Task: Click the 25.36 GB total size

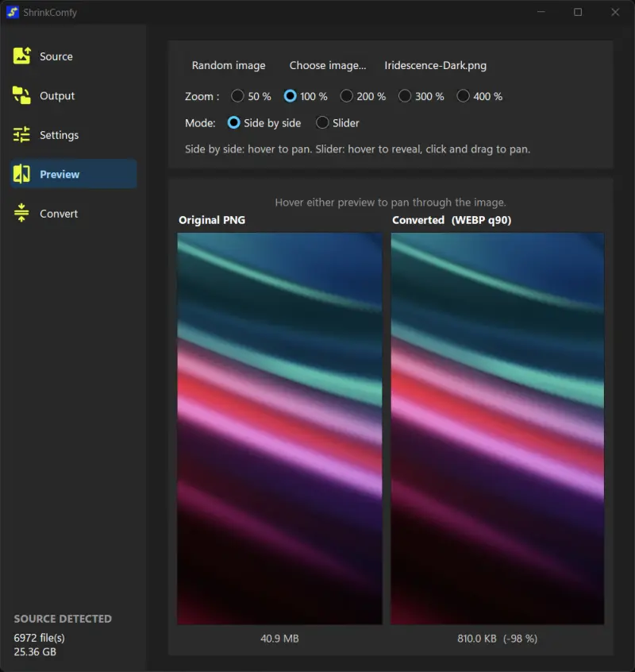Action: coord(35,652)
